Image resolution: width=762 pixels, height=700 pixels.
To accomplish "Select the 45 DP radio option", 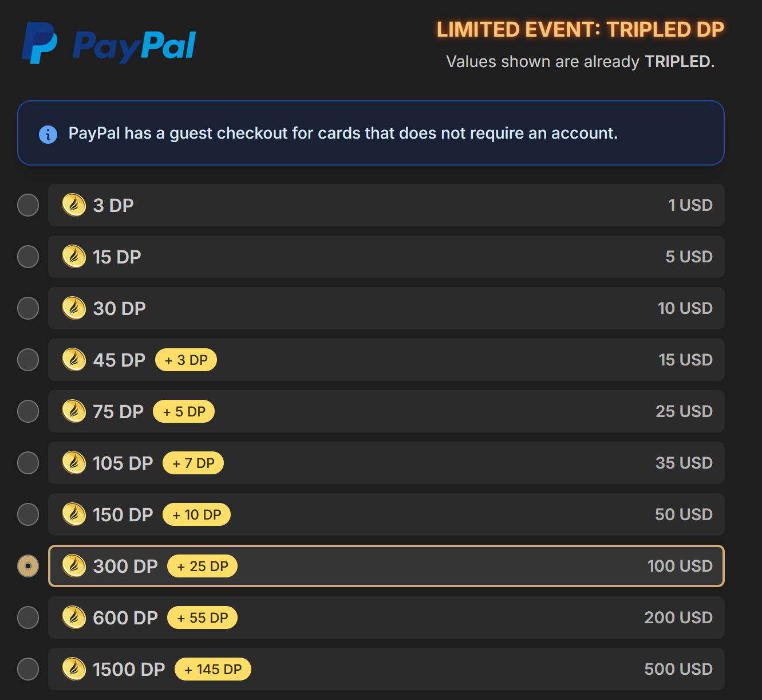I will pos(28,360).
